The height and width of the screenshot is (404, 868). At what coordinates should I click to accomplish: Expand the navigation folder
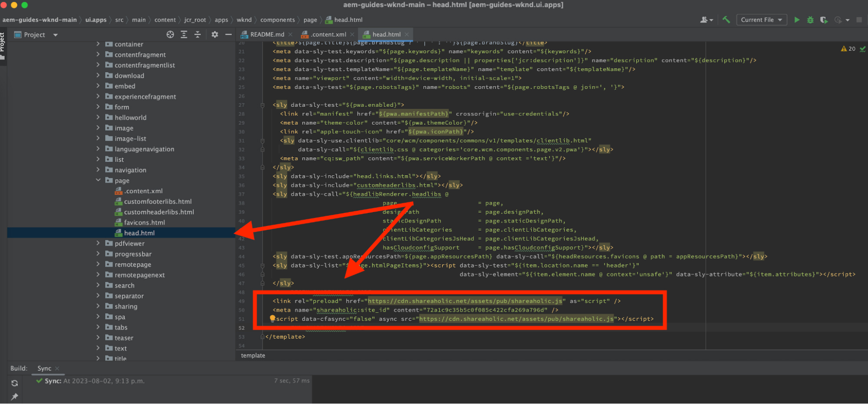[x=98, y=170]
